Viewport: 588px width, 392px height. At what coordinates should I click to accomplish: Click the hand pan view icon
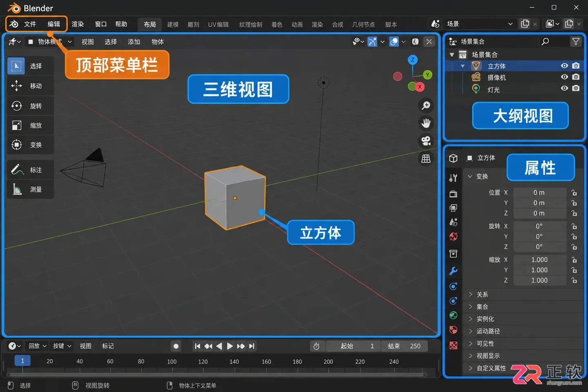426,123
